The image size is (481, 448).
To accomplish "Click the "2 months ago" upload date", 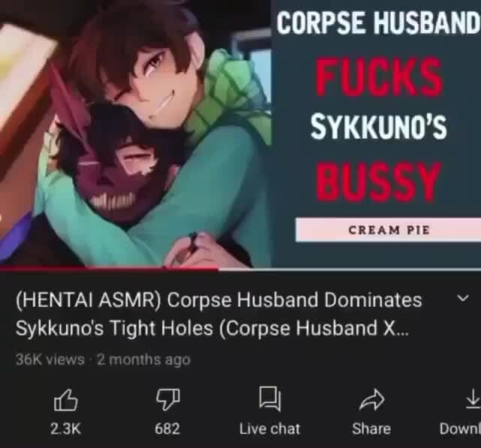I will (144, 359).
